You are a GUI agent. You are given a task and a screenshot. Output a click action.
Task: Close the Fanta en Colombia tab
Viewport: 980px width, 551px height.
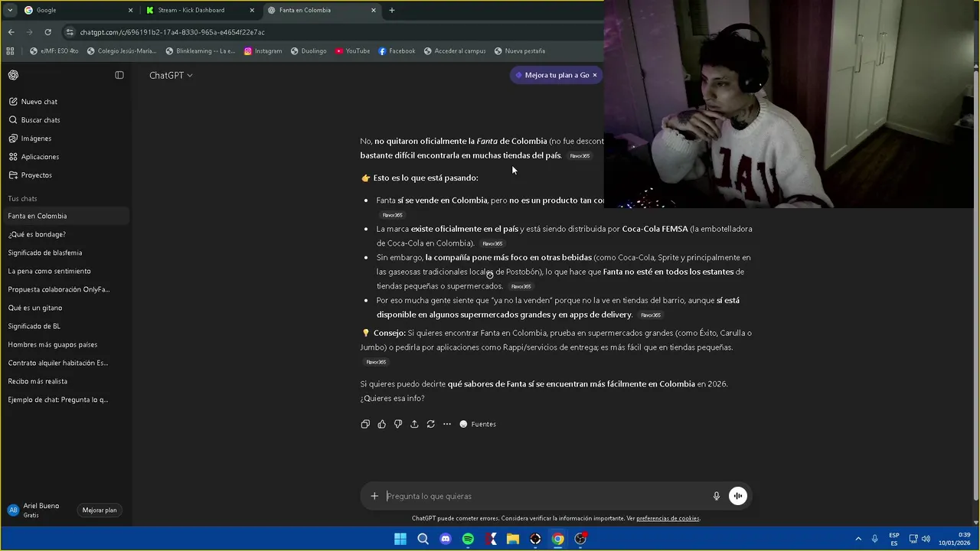(374, 11)
